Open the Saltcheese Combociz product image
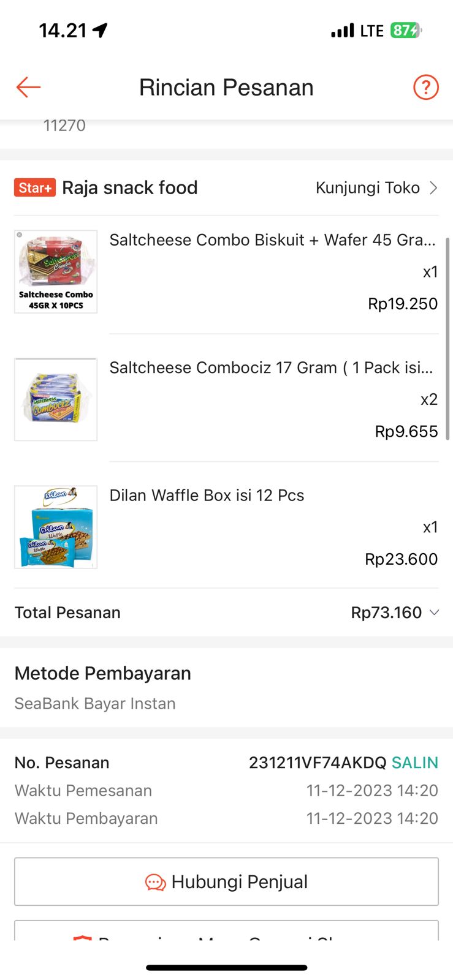The height and width of the screenshot is (980, 453). tap(56, 399)
